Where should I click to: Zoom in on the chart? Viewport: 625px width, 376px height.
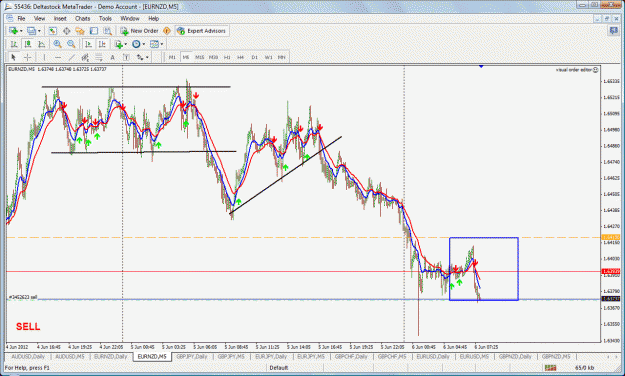click(x=57, y=44)
